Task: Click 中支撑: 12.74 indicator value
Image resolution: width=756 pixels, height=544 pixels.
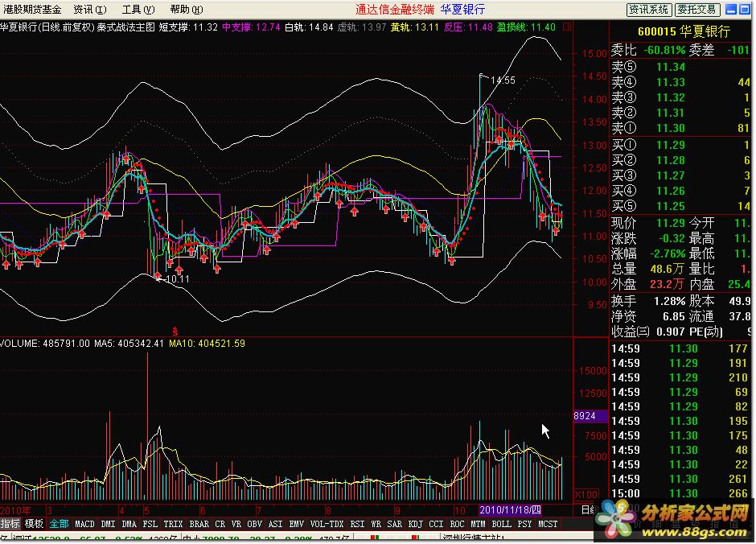Action: (x=251, y=27)
